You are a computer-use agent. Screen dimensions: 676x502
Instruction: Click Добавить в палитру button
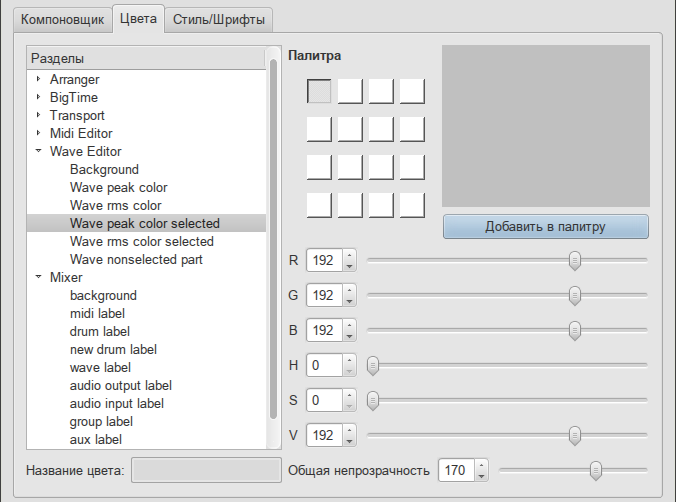(x=546, y=227)
